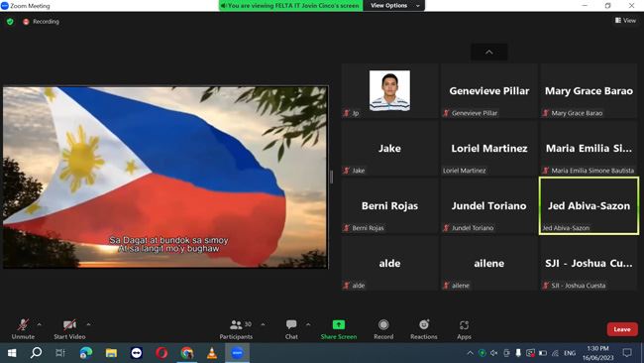Image resolution: width=644 pixels, height=363 pixels.
Task: Open the Windows Start menu
Action: point(12,353)
